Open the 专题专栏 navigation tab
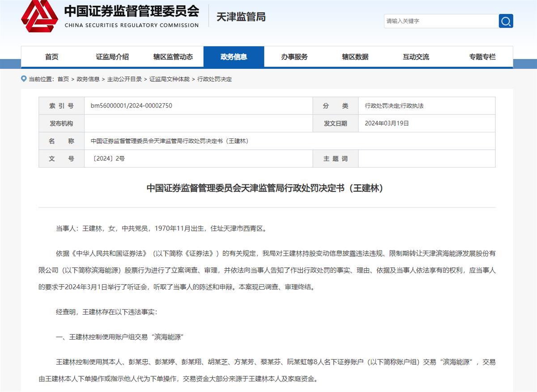 click(482, 57)
